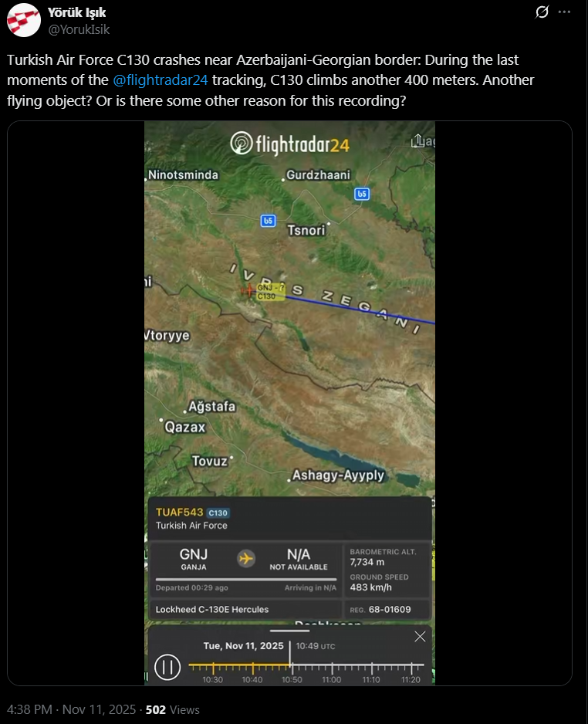Click the highway shield near Tsnori
Viewport: 588px width, 724px height.
[269, 221]
